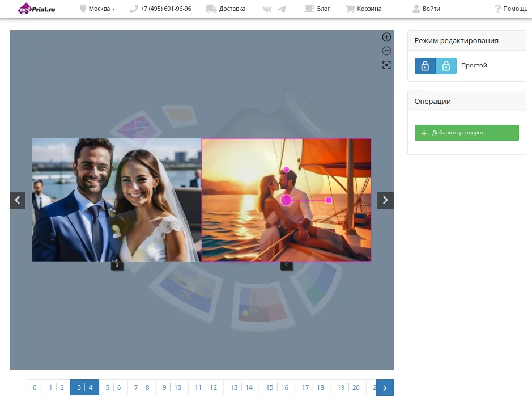Click the pink circular handle on the photo
The height and width of the screenshot is (401, 532).
(x=287, y=200)
